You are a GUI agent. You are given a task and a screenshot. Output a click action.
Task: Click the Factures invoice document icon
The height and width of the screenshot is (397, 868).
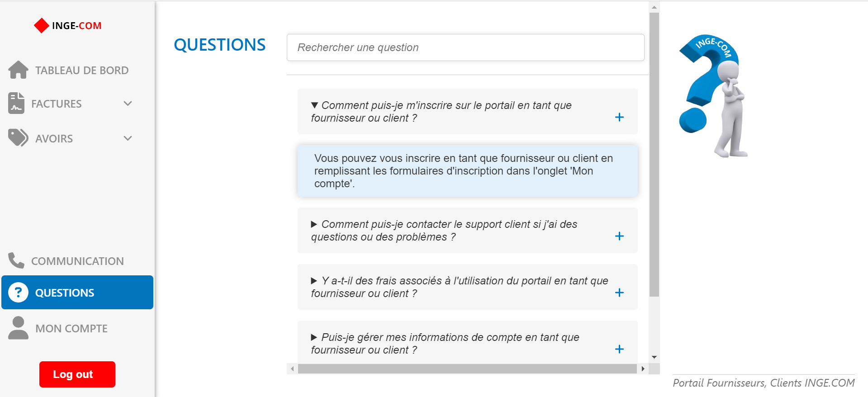tap(16, 103)
